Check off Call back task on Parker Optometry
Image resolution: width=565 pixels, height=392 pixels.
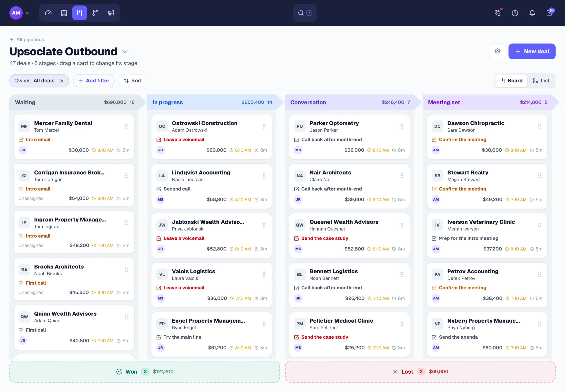coord(296,140)
